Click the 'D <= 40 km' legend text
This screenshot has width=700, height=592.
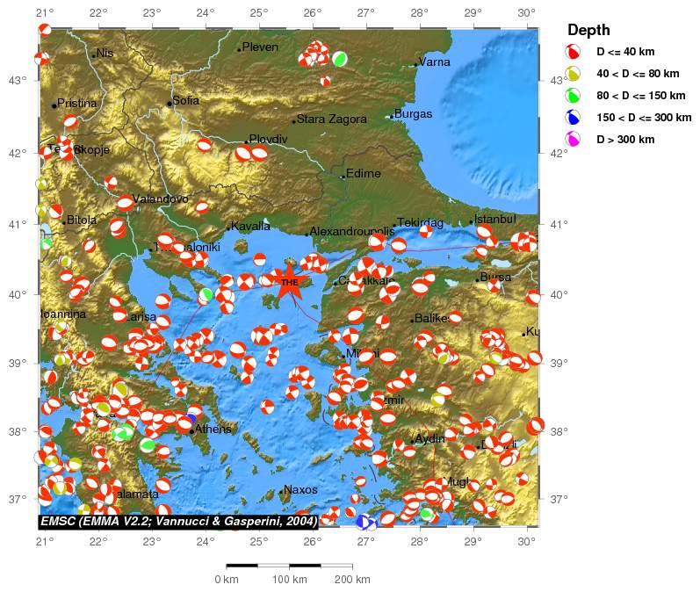625,53
